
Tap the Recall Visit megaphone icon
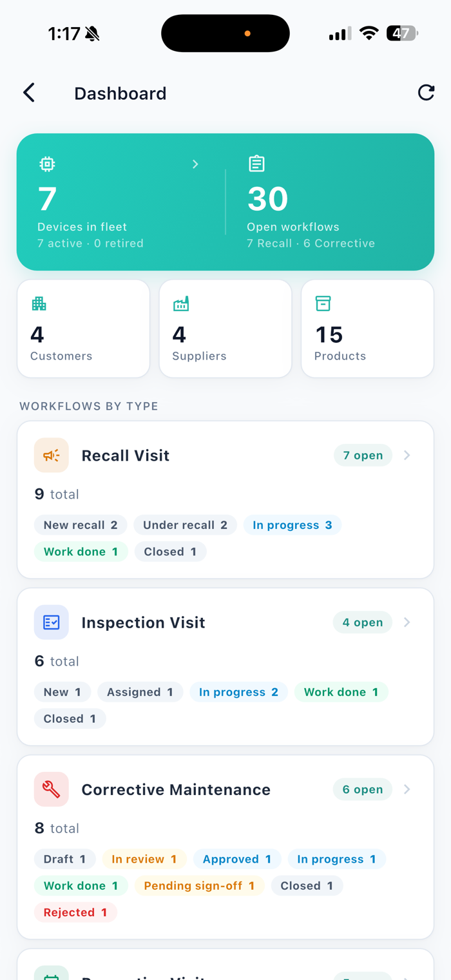pos(52,456)
